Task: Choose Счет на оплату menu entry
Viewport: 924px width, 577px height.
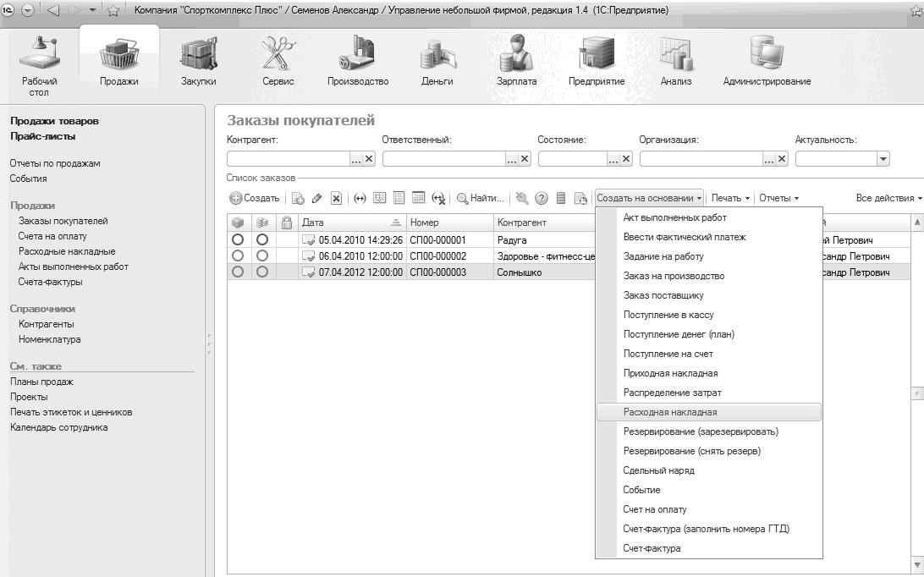Action: (655, 509)
